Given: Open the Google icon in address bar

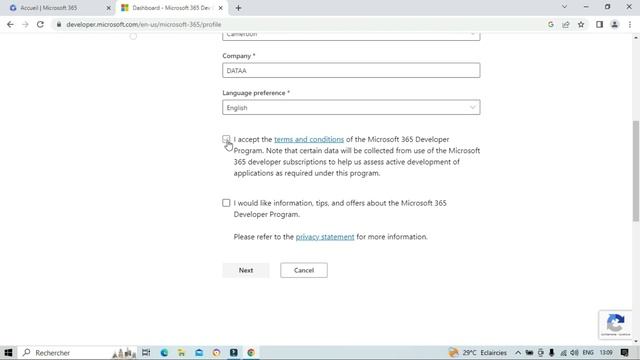Looking at the screenshot, I should 551,24.
